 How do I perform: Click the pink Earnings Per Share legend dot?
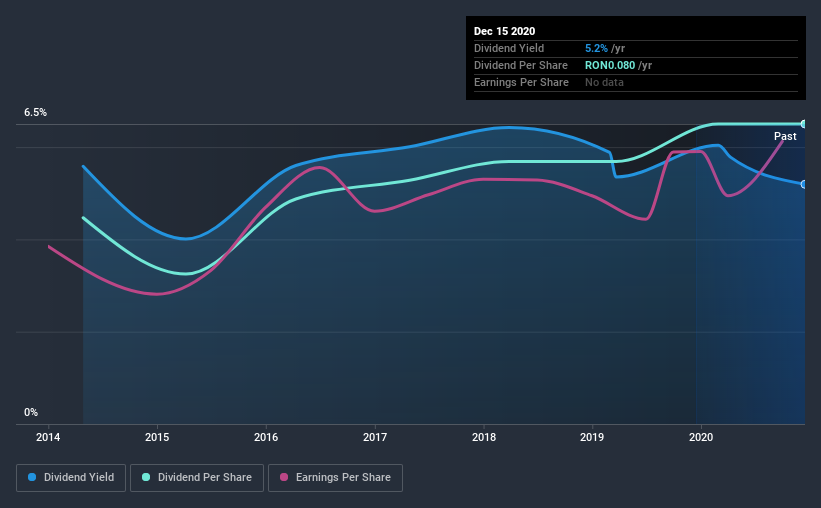[x=284, y=477]
